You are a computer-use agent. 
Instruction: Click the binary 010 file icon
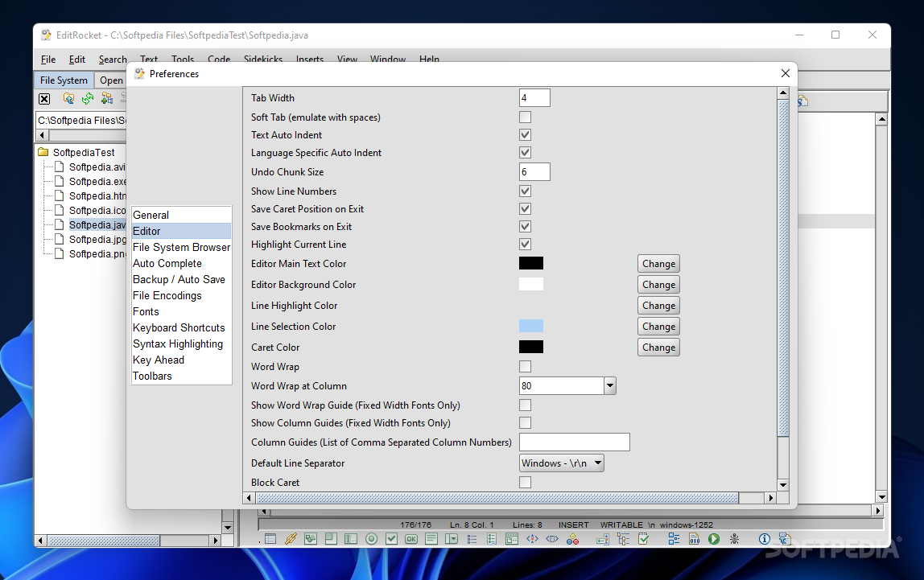click(x=694, y=538)
